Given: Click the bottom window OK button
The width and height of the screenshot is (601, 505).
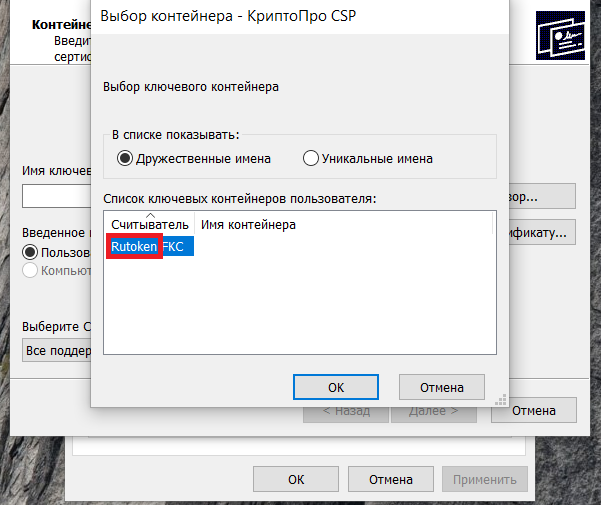Looking at the screenshot, I should point(296,479).
